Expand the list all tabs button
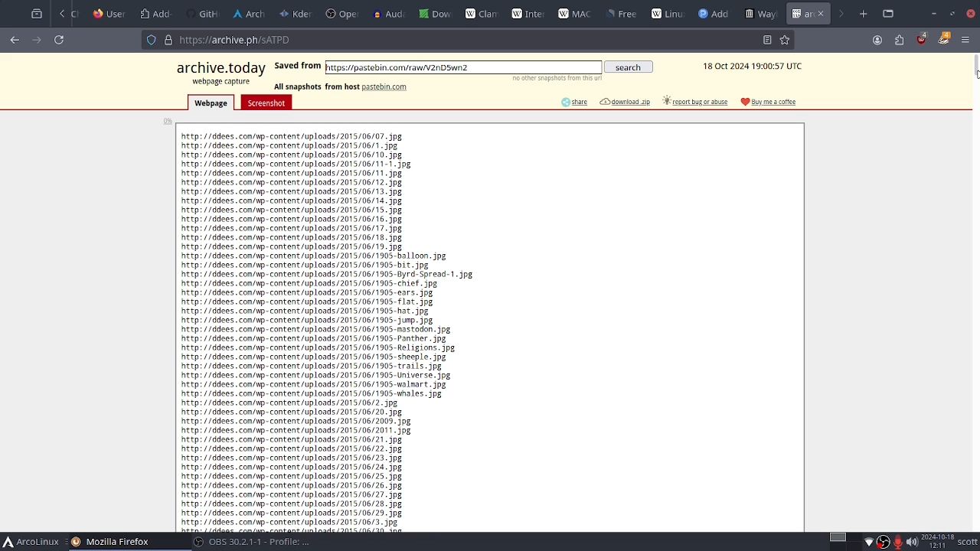The height and width of the screenshot is (551, 980). pos(888,14)
